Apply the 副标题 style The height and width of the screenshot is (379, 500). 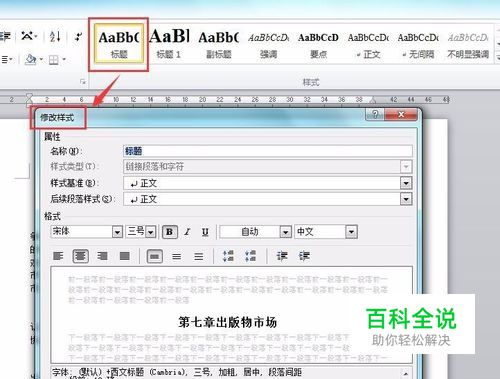click(x=219, y=44)
